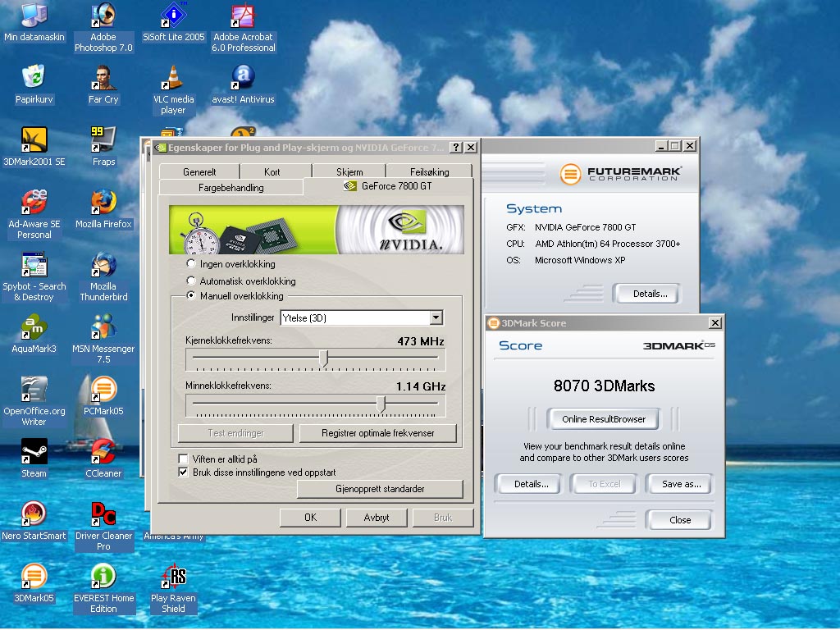The height and width of the screenshot is (630, 840).
Task: Switch to Fargebehandling tab
Action: pyautogui.click(x=231, y=188)
